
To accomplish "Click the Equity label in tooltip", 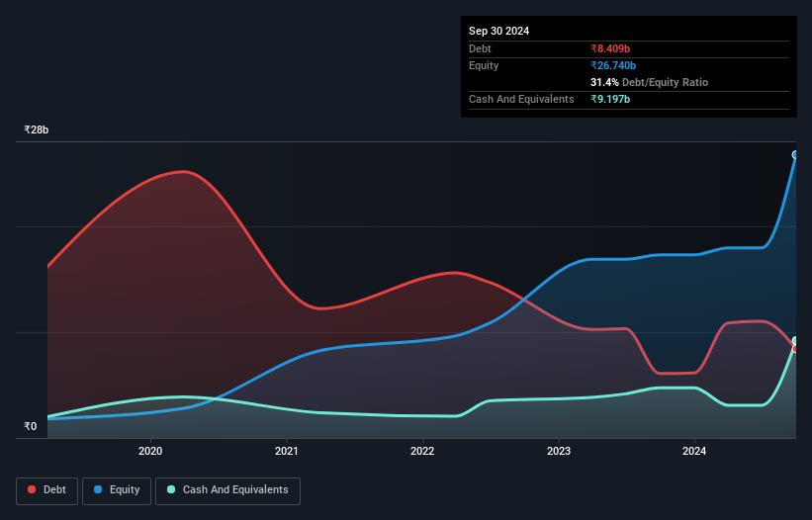I will click(x=484, y=65).
